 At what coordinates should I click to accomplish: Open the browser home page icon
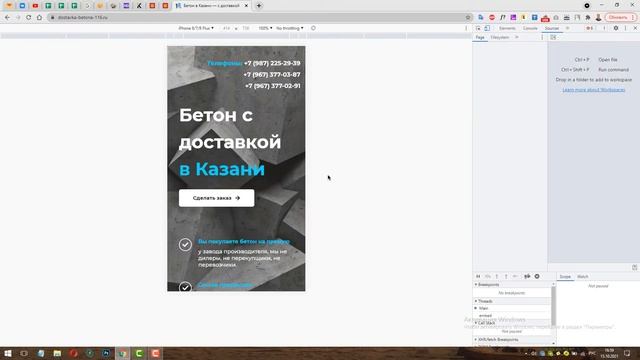[39, 18]
